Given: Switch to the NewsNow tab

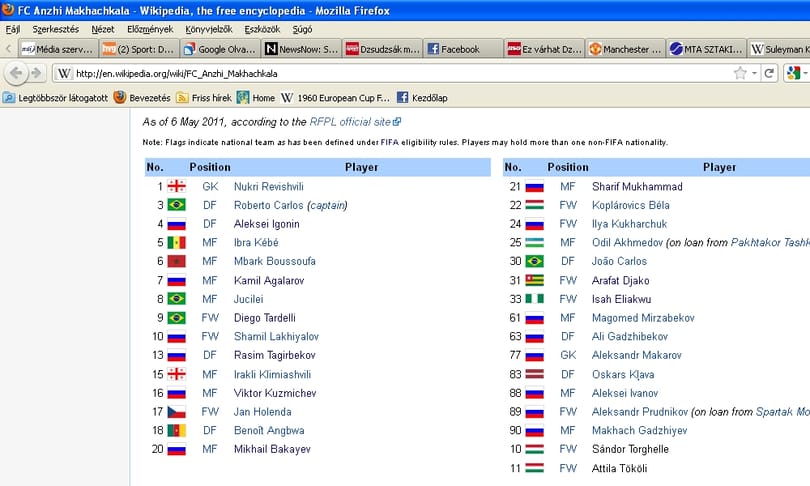Looking at the screenshot, I should click(301, 49).
